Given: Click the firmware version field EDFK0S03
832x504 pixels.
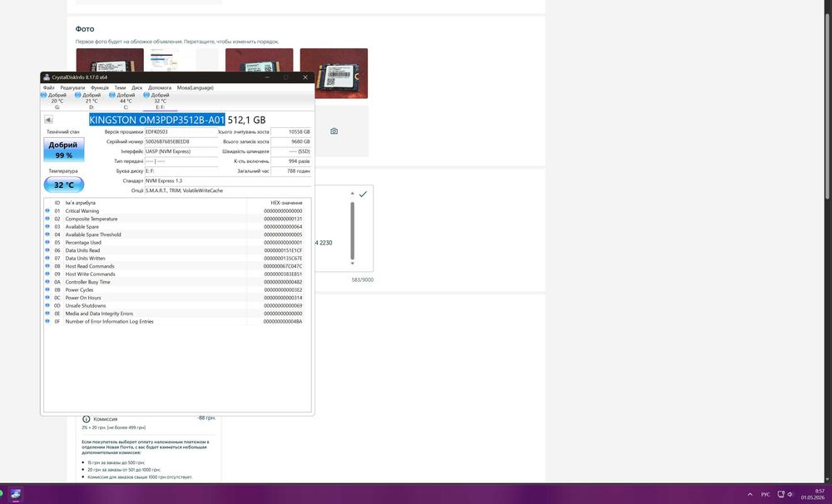Looking at the screenshot, I should coord(181,131).
